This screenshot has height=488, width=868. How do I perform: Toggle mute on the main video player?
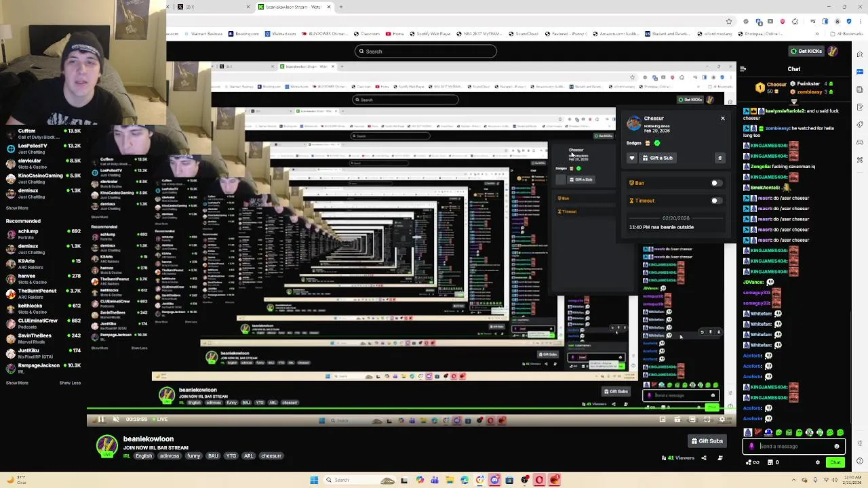tap(116, 420)
